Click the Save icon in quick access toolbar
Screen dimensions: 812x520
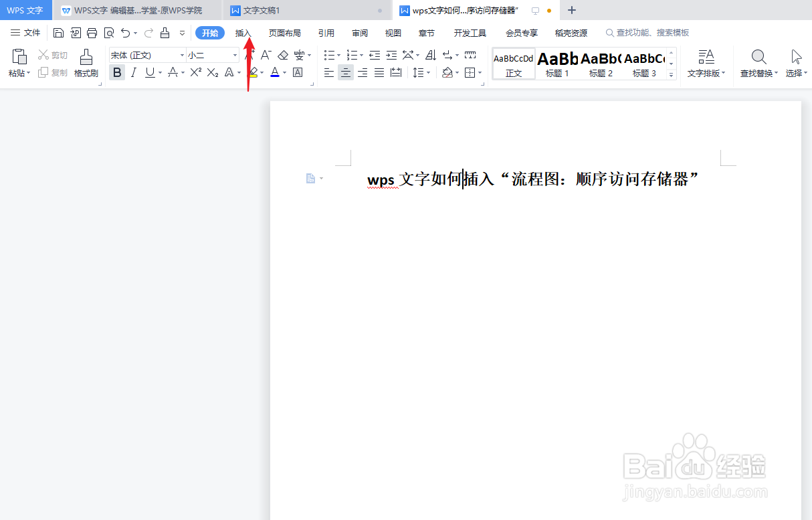(59, 33)
